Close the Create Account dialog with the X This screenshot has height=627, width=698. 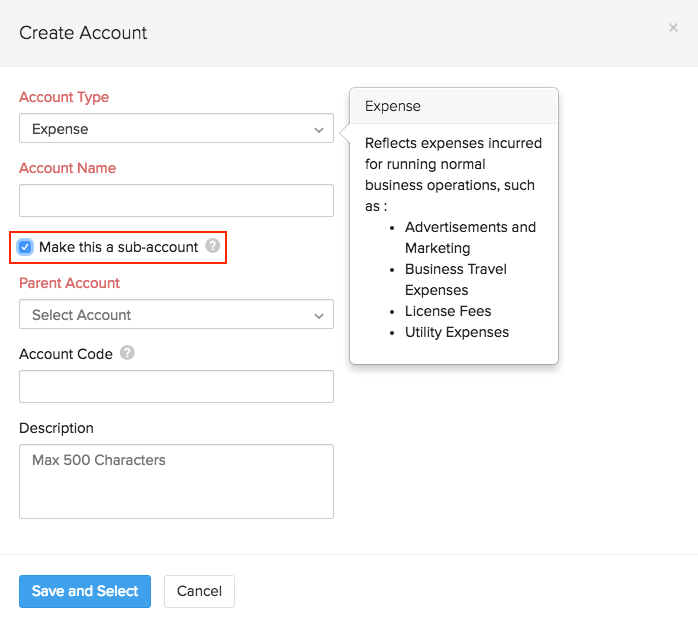pyautogui.click(x=673, y=28)
